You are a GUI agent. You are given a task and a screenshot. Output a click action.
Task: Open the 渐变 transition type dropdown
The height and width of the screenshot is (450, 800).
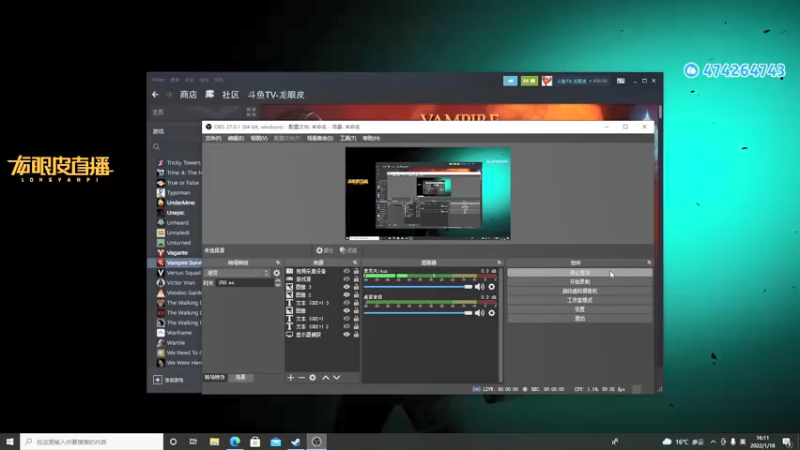(x=237, y=273)
